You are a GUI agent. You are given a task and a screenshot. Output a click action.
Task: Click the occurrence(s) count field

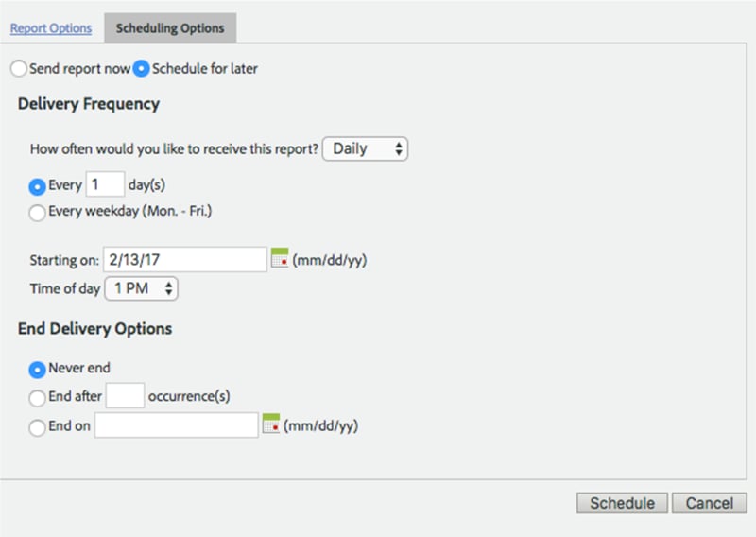click(x=125, y=395)
